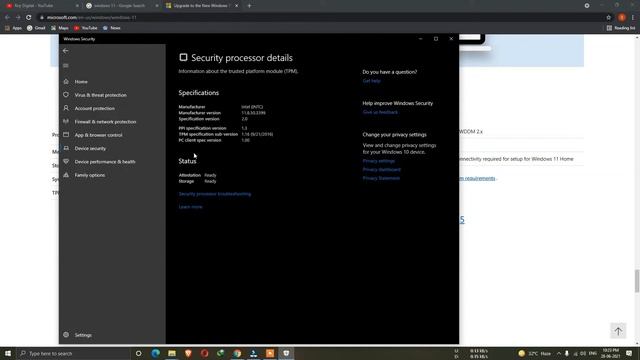Click the shield icon for Virus protection
Screen dimensions: 640x360
point(66,95)
